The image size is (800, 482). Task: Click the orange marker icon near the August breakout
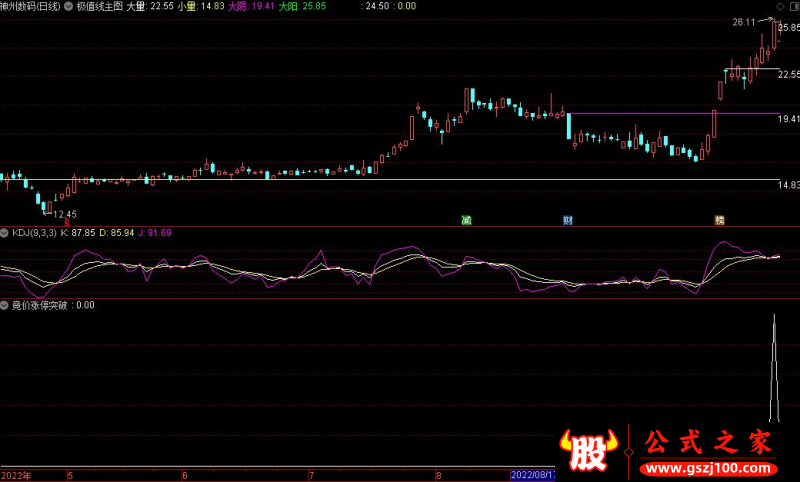[x=719, y=220]
